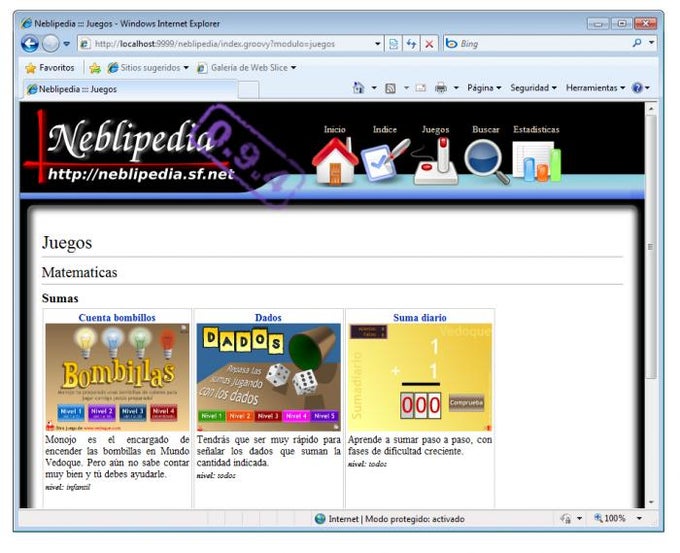Click the address bar URL field
Viewport: 680px width, 553px height.
pos(226,44)
